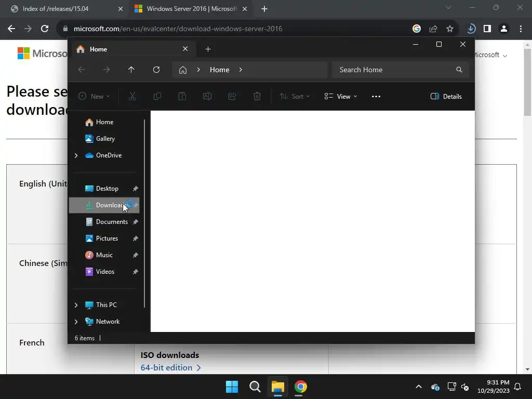This screenshot has height=399, width=532.
Task: Toggle Chrome side panel icon
Action: click(x=487, y=29)
